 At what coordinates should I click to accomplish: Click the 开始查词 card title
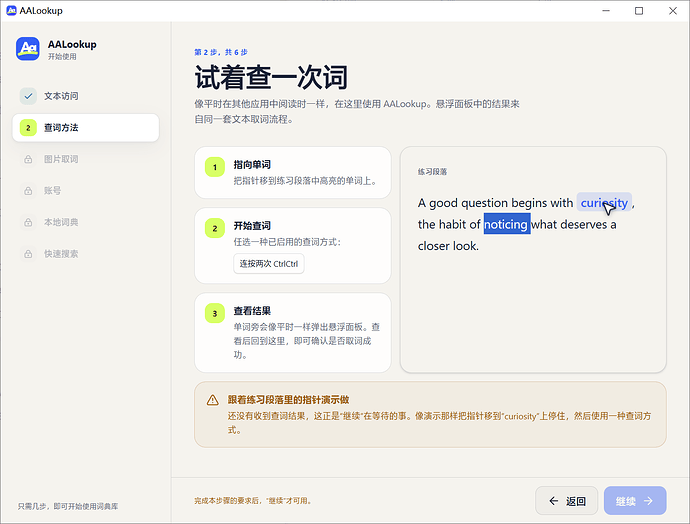252,226
